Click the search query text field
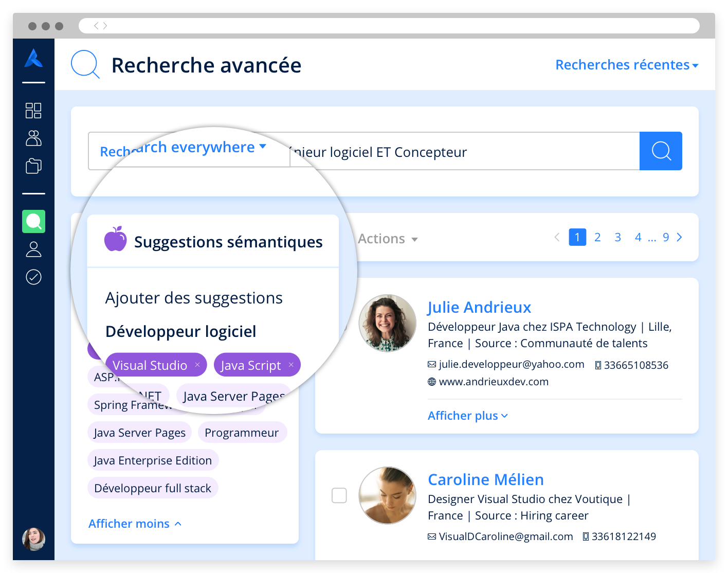Viewport: 728px width, 573px height. pos(465,151)
